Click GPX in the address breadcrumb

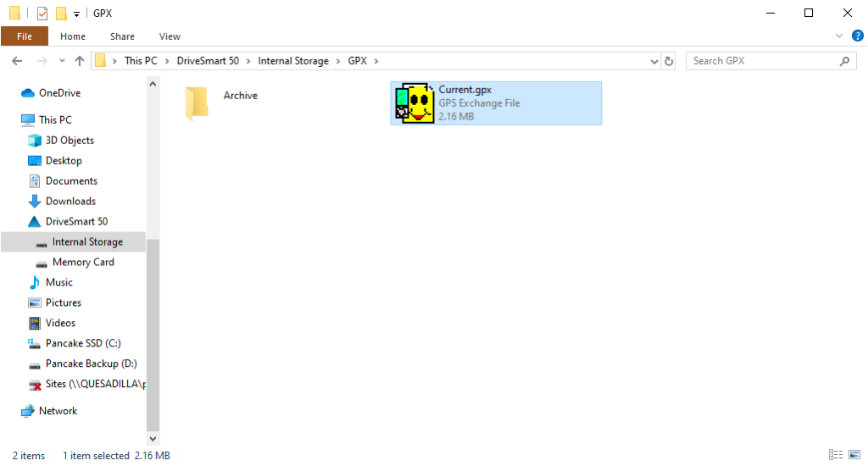coord(357,61)
